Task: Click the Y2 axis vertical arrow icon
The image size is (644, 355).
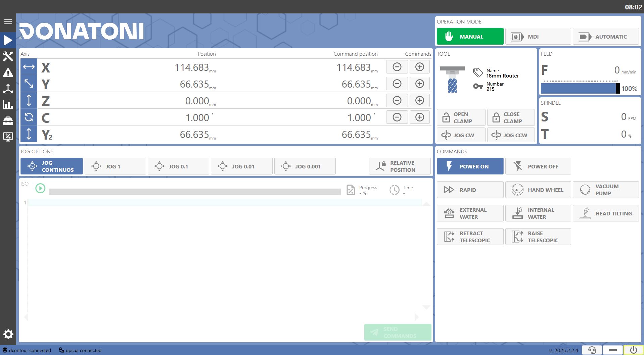Action: click(x=29, y=134)
